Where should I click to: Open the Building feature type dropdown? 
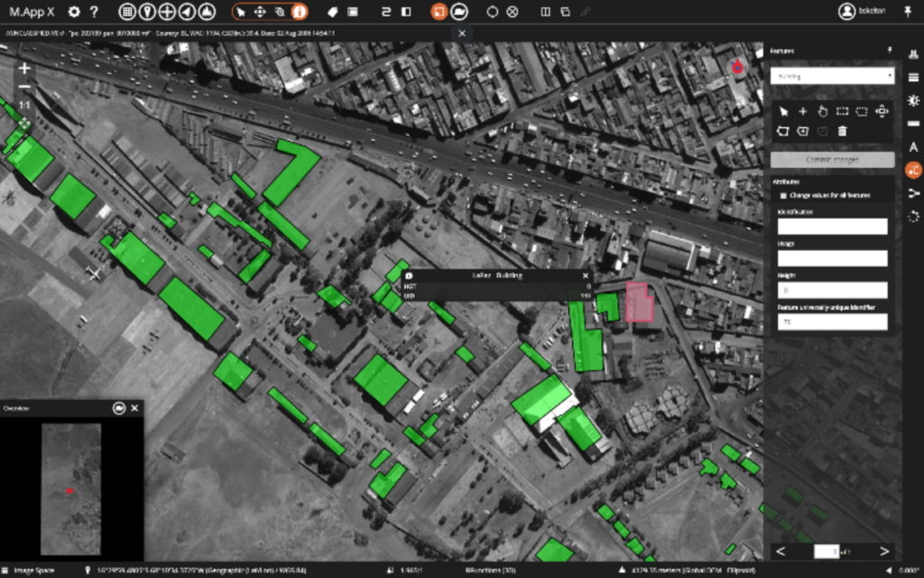pos(830,76)
